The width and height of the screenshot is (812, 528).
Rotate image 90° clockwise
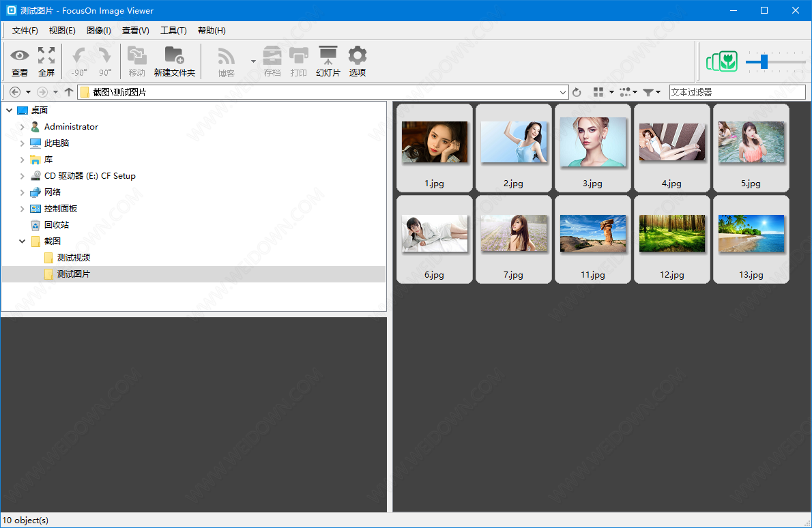[x=105, y=61]
